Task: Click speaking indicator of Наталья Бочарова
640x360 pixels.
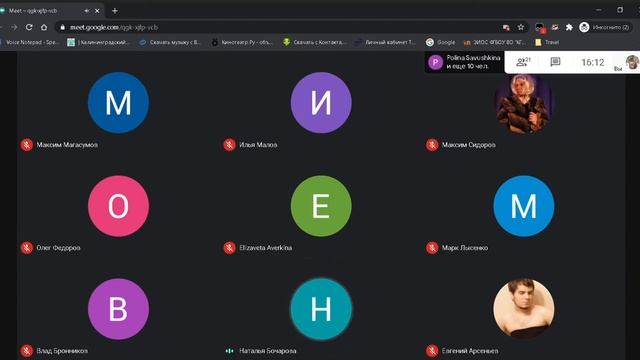Action: tap(229, 351)
